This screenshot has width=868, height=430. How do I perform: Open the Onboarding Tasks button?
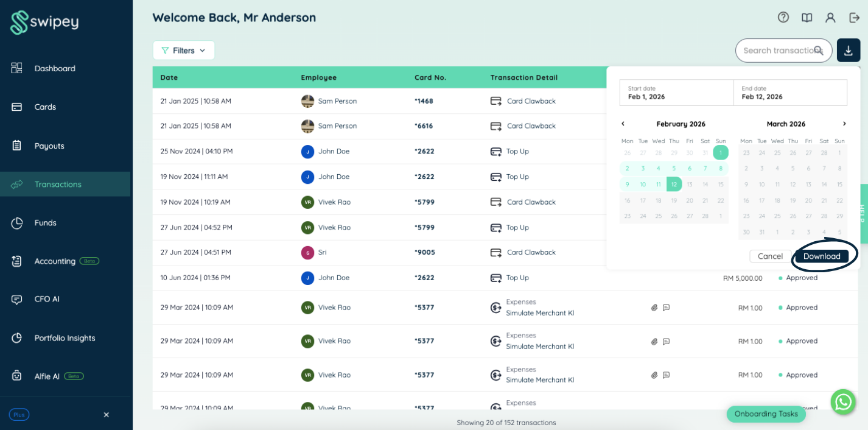tap(766, 414)
